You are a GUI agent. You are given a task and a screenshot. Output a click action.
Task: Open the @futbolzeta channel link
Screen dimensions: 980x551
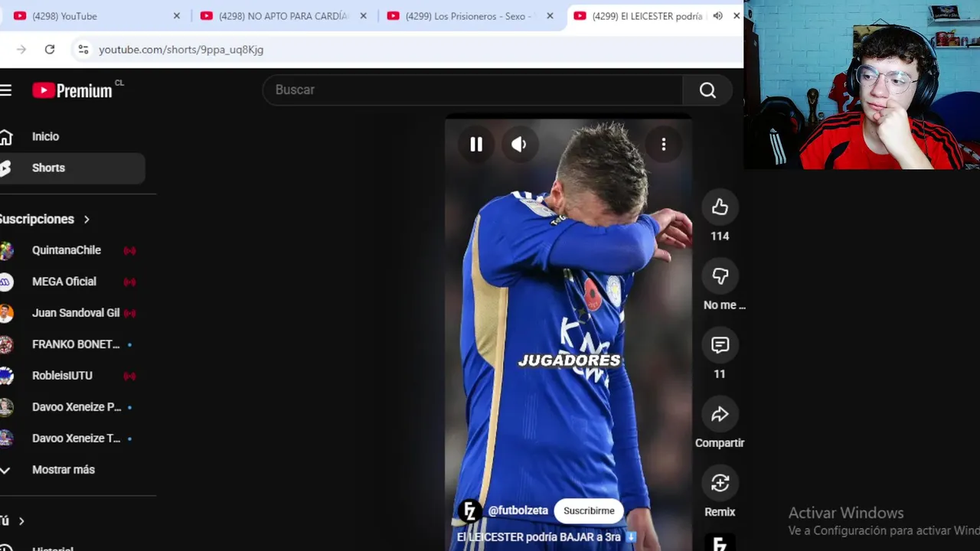click(x=518, y=510)
